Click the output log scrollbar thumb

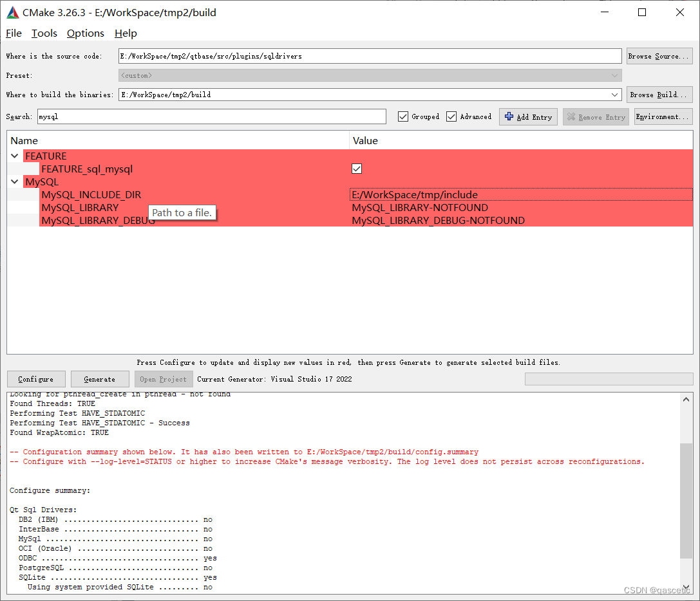[x=686, y=500]
